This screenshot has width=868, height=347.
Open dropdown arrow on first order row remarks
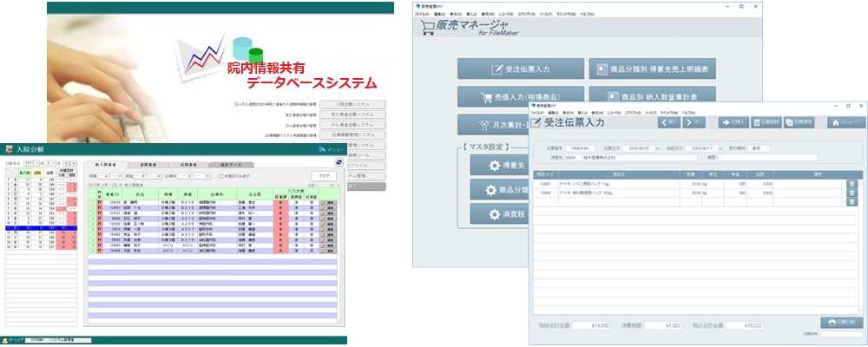coord(844,184)
